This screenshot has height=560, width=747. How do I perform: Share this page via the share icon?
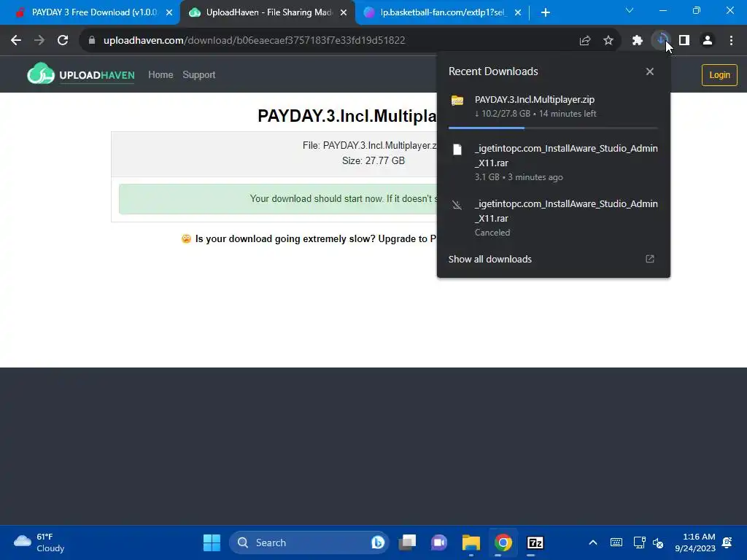click(585, 41)
